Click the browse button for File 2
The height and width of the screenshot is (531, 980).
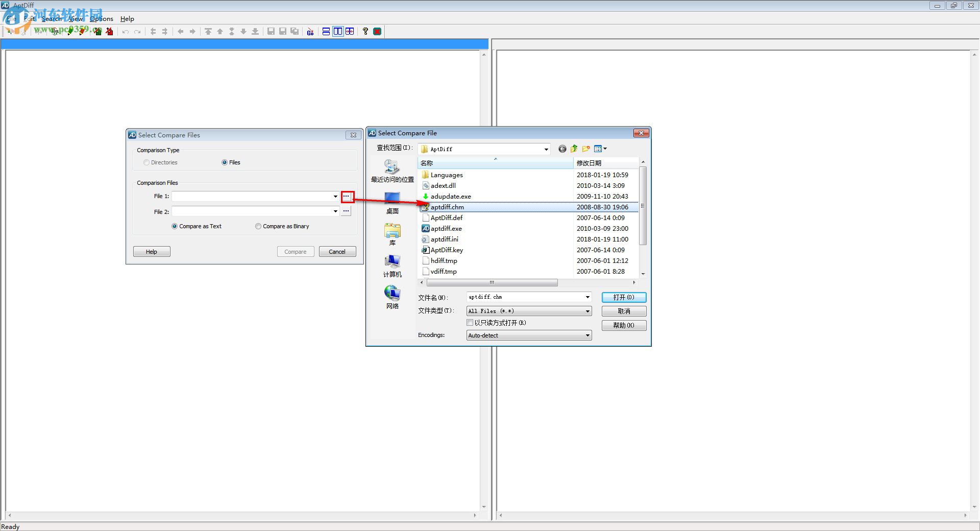[x=347, y=211]
